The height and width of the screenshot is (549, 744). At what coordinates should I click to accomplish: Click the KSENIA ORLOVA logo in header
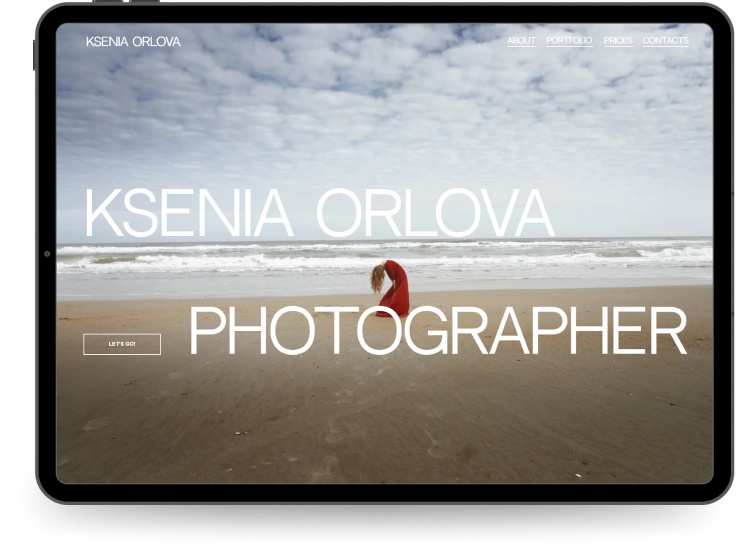tap(133, 42)
